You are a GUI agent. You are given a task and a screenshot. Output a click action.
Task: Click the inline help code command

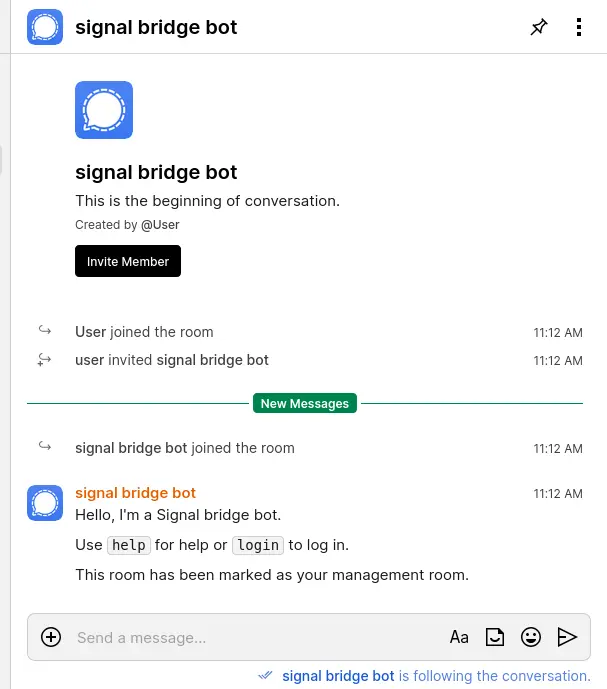128,545
